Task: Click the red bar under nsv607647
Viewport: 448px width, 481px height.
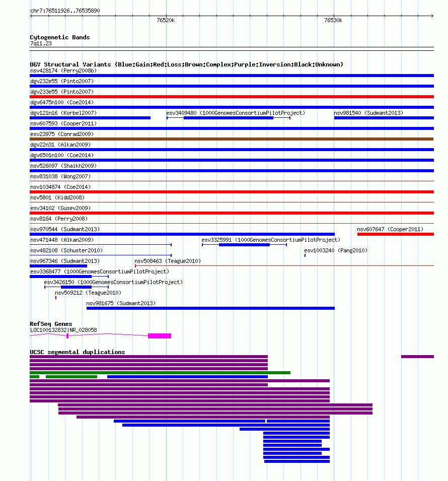Action: point(396,234)
